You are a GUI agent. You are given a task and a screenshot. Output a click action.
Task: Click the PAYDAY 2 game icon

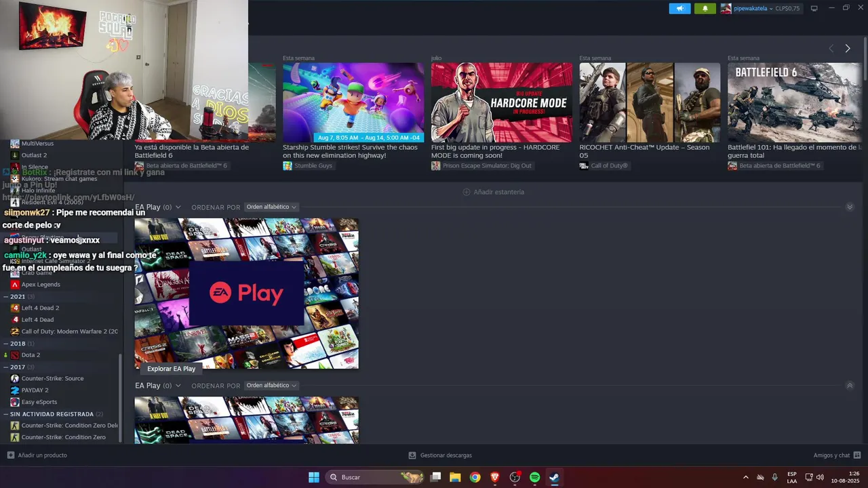[x=15, y=390]
